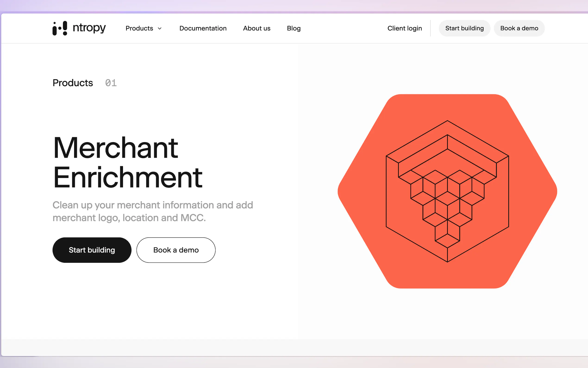The height and width of the screenshot is (368, 588).
Task: Open the About us page
Action: (x=256, y=28)
